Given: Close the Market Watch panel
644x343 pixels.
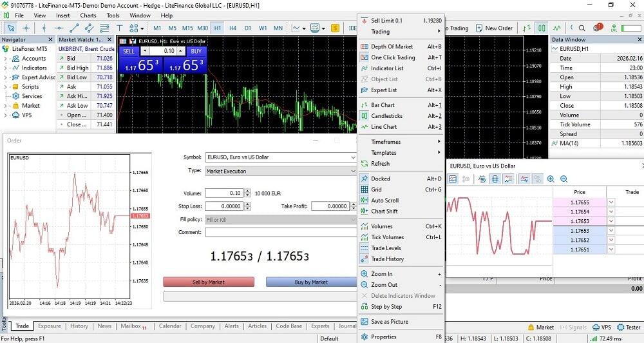Looking at the screenshot, I should [x=109, y=39].
